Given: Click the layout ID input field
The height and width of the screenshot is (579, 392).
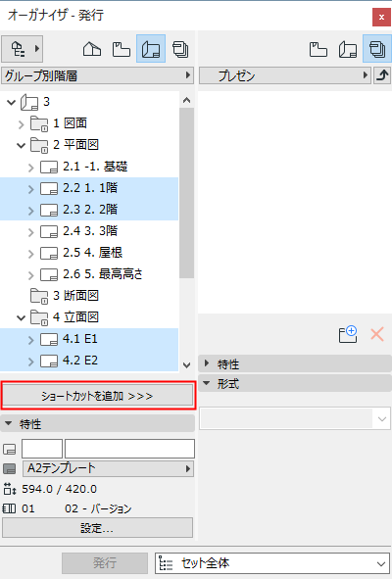Looking at the screenshot, I should pos(42,449).
